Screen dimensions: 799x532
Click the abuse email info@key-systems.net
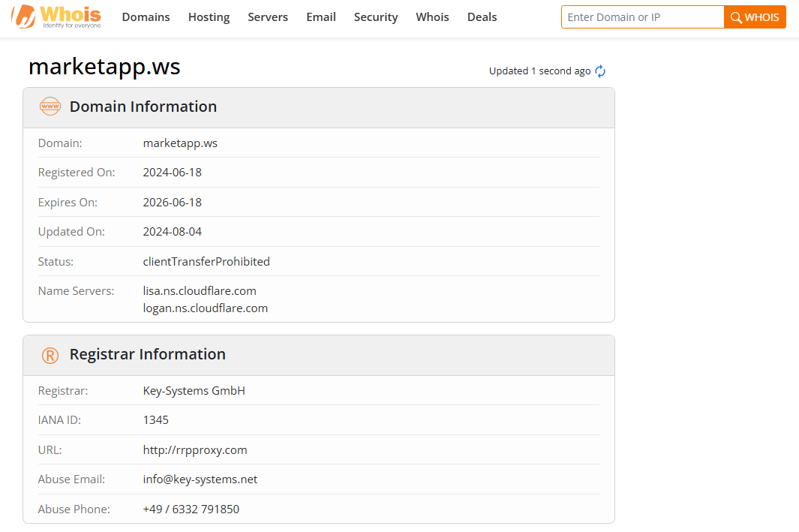click(x=200, y=479)
